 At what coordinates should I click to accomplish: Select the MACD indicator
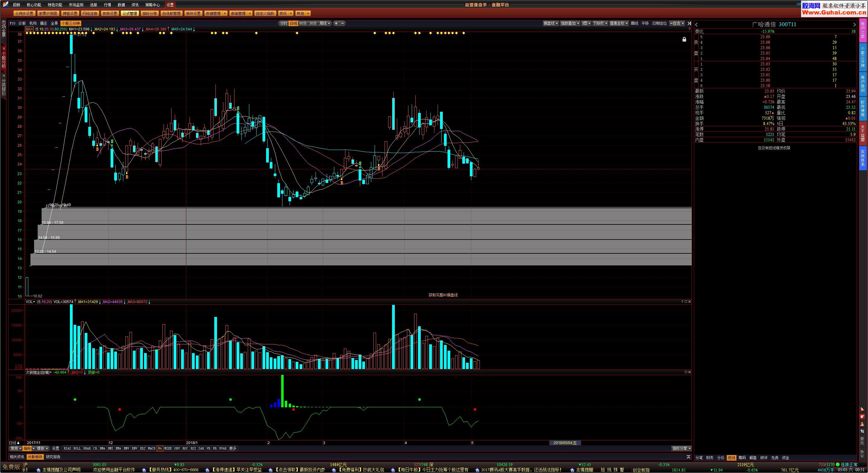[152, 448]
